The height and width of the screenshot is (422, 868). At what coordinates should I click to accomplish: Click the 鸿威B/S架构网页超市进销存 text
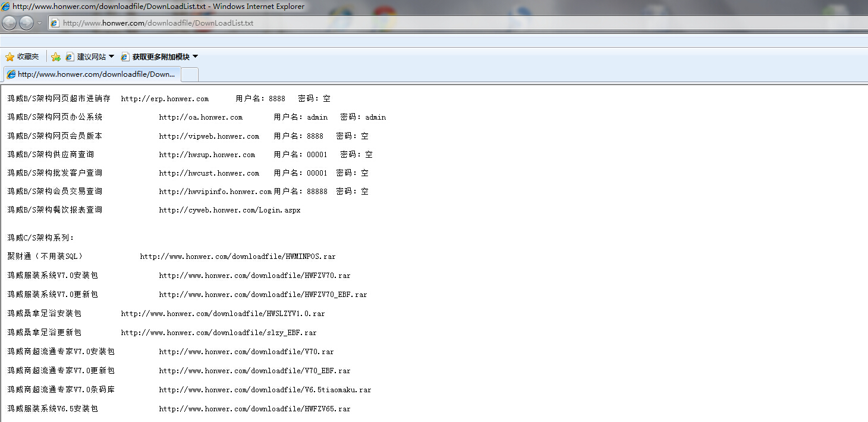(x=59, y=99)
